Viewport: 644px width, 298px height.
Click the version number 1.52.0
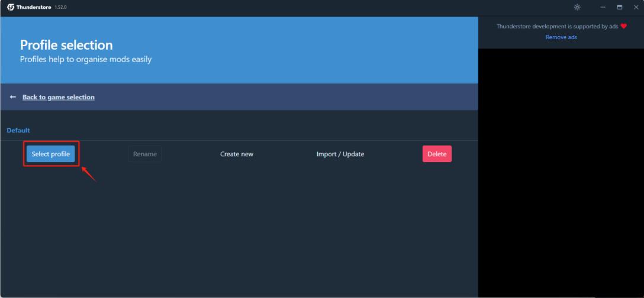pyautogui.click(x=60, y=7)
